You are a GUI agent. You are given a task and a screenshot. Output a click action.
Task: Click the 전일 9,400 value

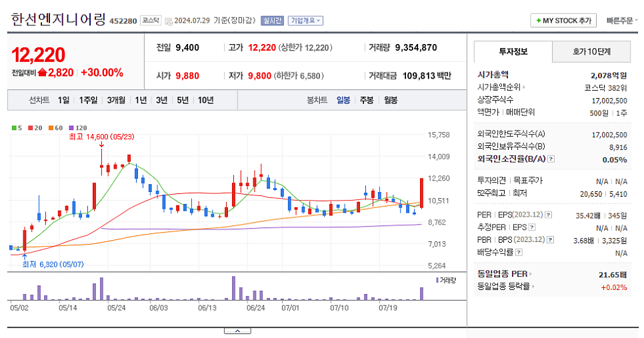coord(187,47)
